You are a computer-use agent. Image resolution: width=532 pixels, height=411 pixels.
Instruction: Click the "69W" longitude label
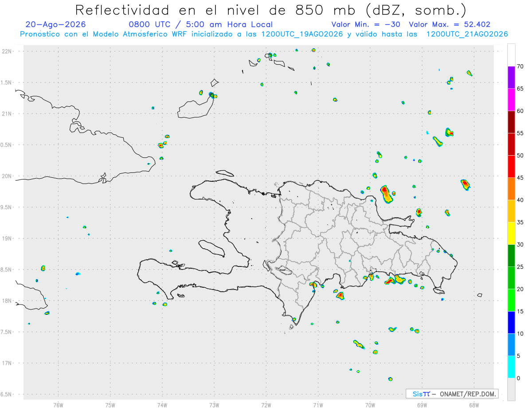(x=422, y=405)
